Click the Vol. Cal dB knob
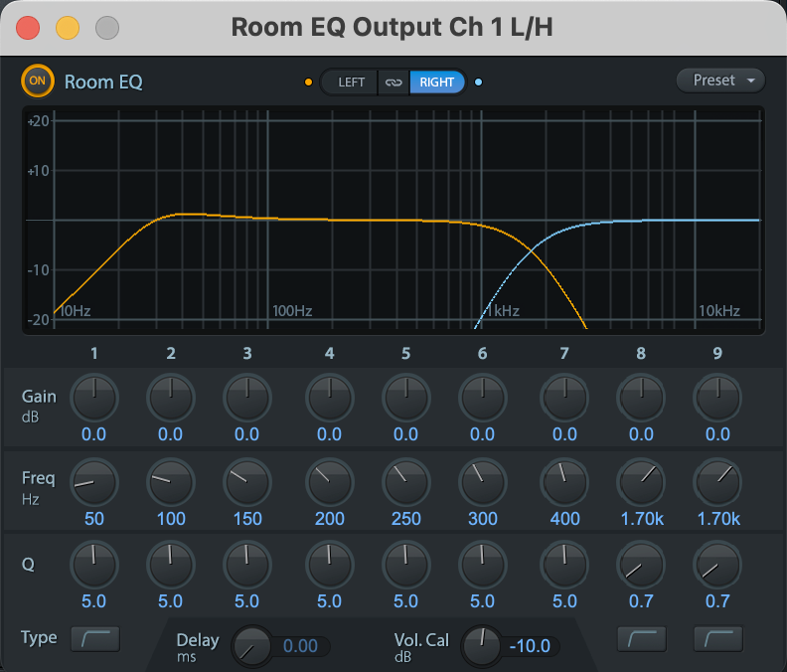Screen dimensions: 787x672 click(x=483, y=646)
